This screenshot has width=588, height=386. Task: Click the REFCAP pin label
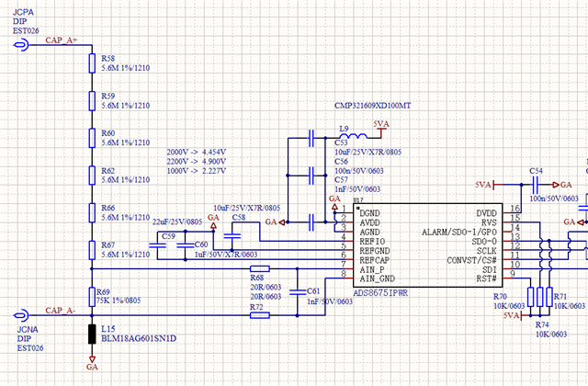coord(374,260)
